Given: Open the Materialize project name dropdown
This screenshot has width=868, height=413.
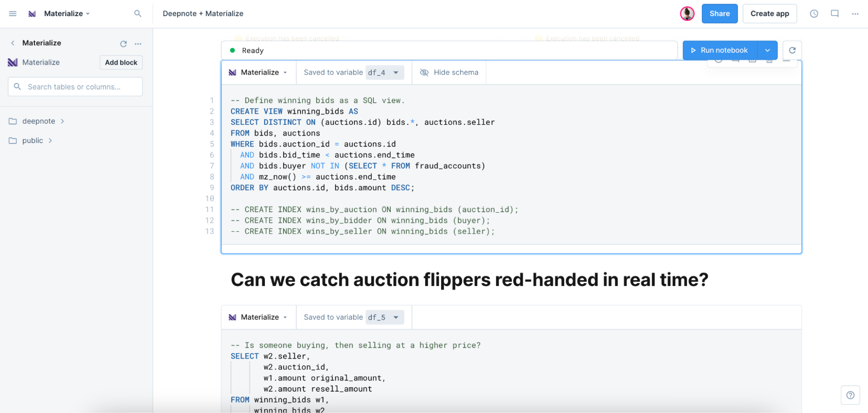Looking at the screenshot, I should [x=67, y=13].
